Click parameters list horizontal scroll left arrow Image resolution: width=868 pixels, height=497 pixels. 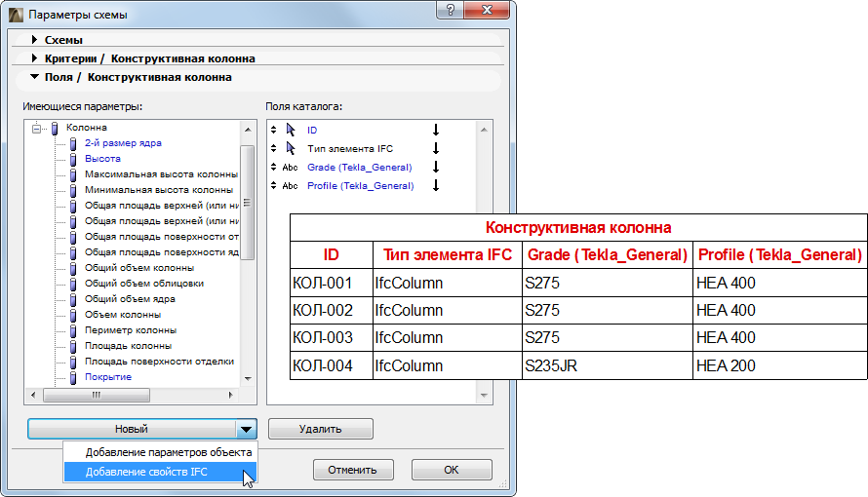point(34,395)
